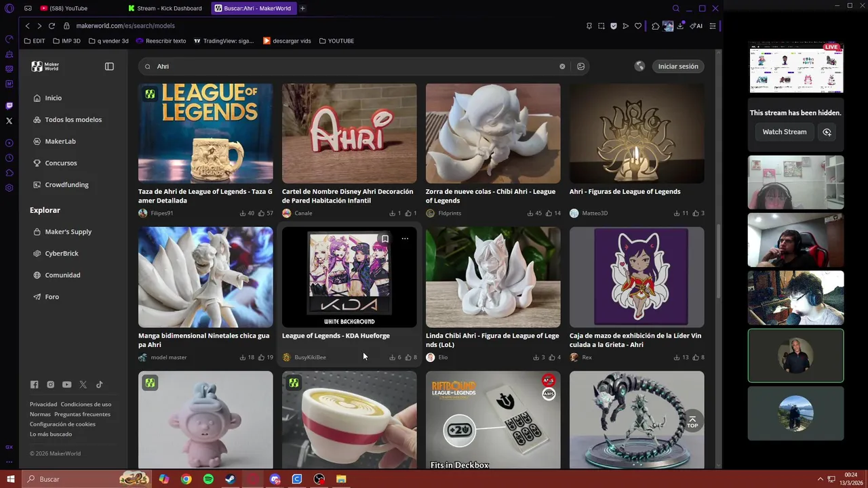The image size is (868, 488).
Task: Open Reescribir texto bookmark
Action: pos(161,41)
